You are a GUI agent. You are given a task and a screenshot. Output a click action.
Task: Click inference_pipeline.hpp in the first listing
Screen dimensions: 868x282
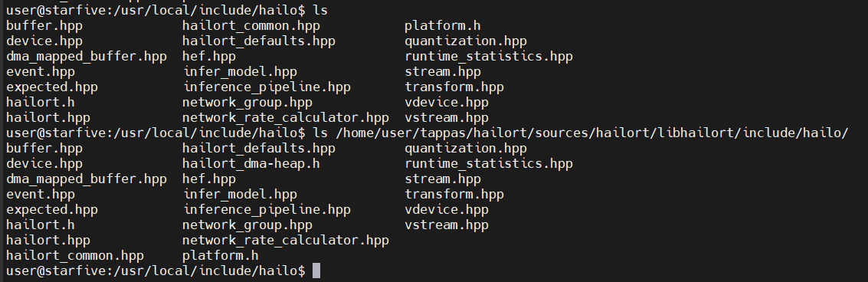(x=267, y=87)
